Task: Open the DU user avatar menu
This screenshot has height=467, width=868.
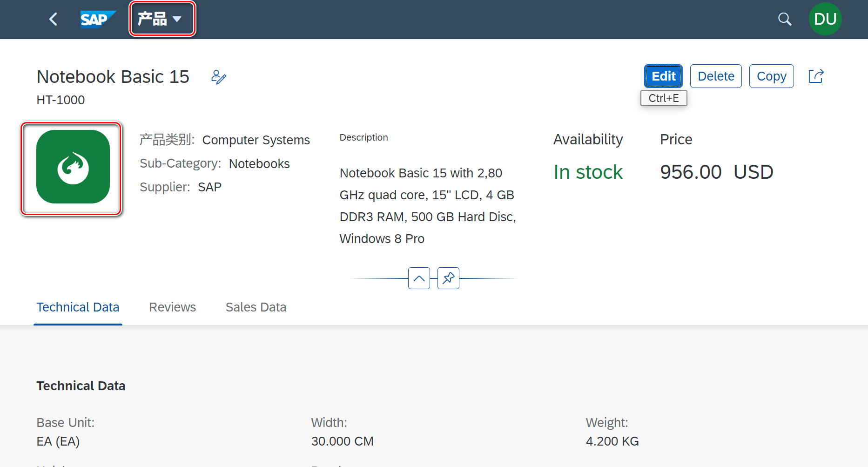Action: 825,19
